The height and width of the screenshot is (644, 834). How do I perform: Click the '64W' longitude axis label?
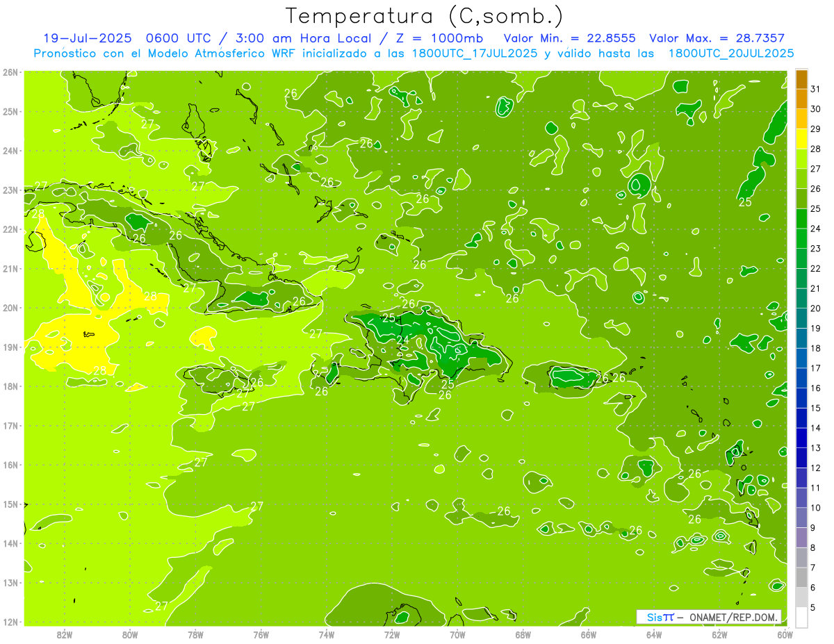654,634
